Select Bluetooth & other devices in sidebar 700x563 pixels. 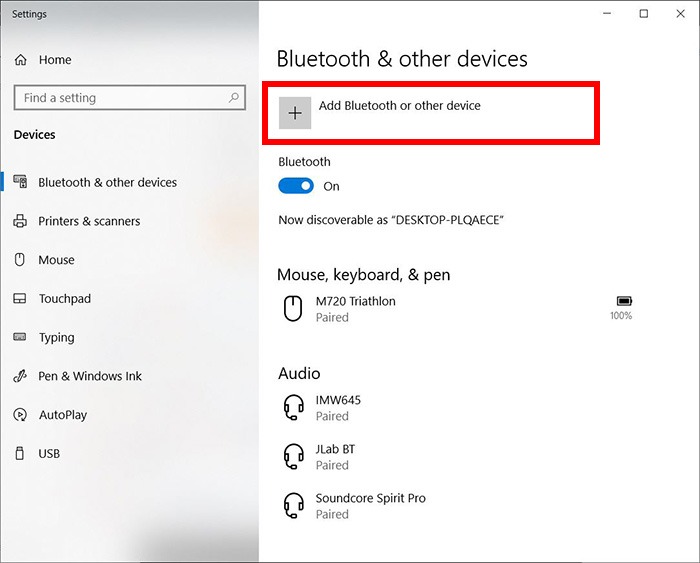129,182
